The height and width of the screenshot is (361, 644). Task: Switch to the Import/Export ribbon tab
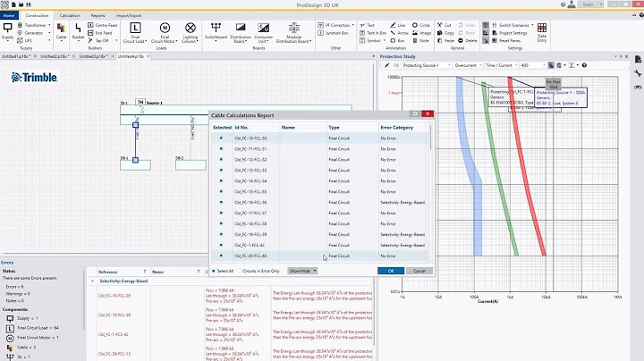(129, 15)
